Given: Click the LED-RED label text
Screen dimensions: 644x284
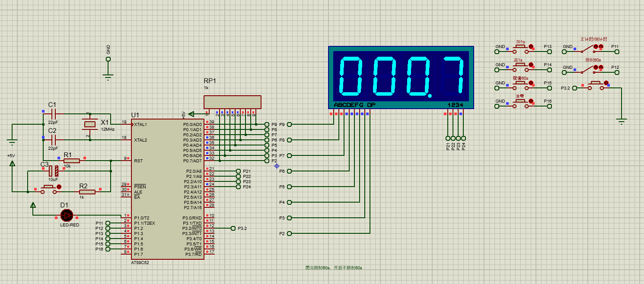Looking at the screenshot, I should click(x=69, y=225).
